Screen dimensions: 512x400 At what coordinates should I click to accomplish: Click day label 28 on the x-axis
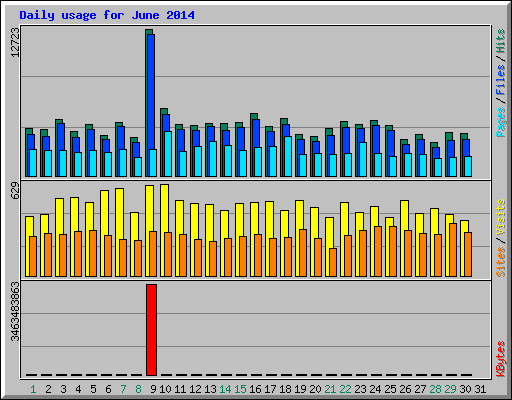click(435, 389)
